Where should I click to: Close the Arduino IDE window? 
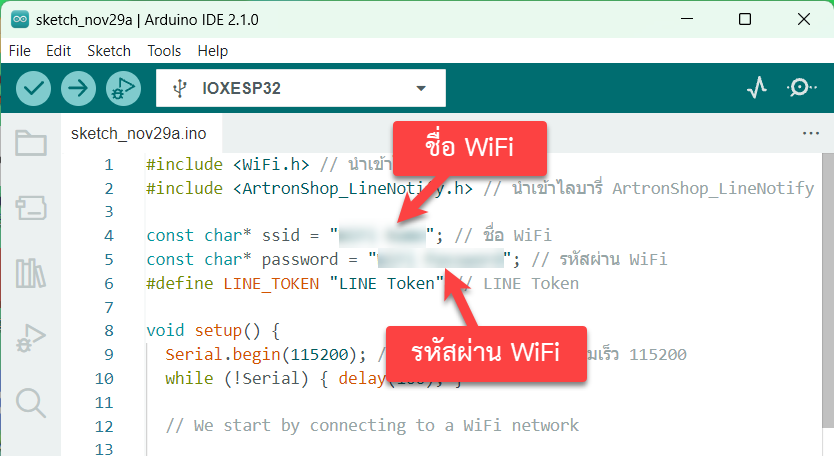click(804, 19)
